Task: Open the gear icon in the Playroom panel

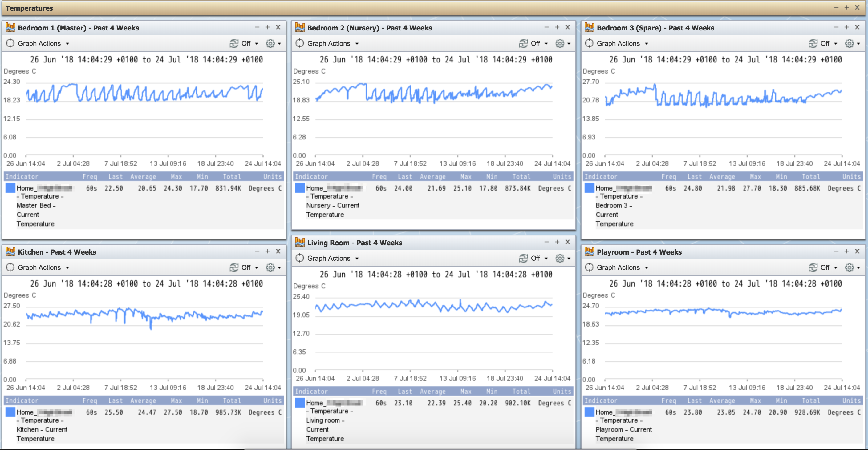Action: pos(849,267)
